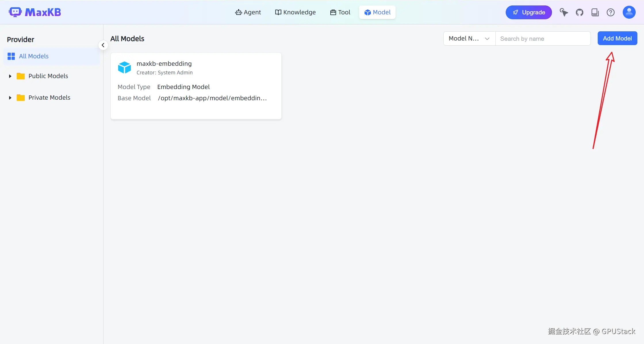The width and height of the screenshot is (644, 344).
Task: Click the Upgrade button
Action: click(528, 12)
